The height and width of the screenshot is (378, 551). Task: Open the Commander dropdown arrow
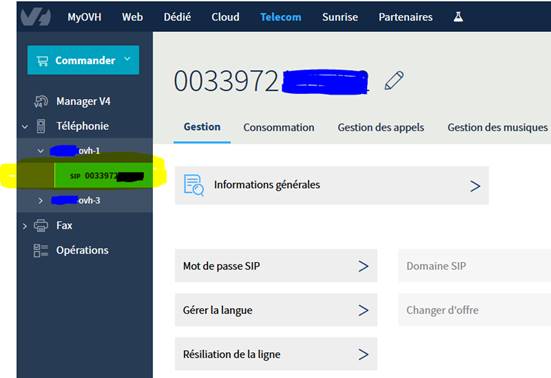127,59
